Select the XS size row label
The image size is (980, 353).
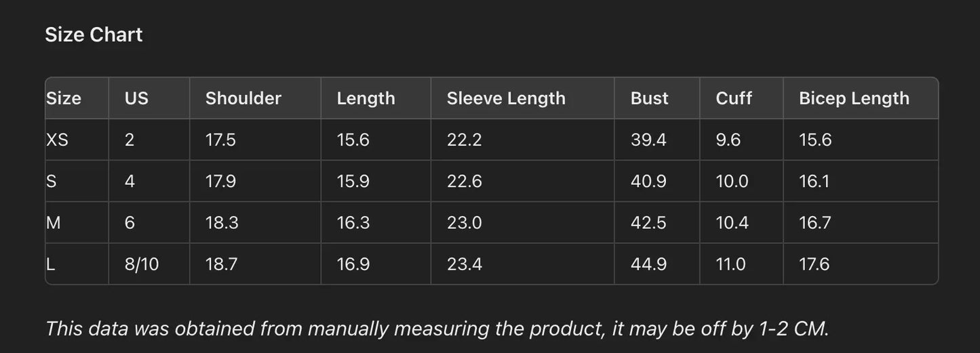(x=58, y=140)
